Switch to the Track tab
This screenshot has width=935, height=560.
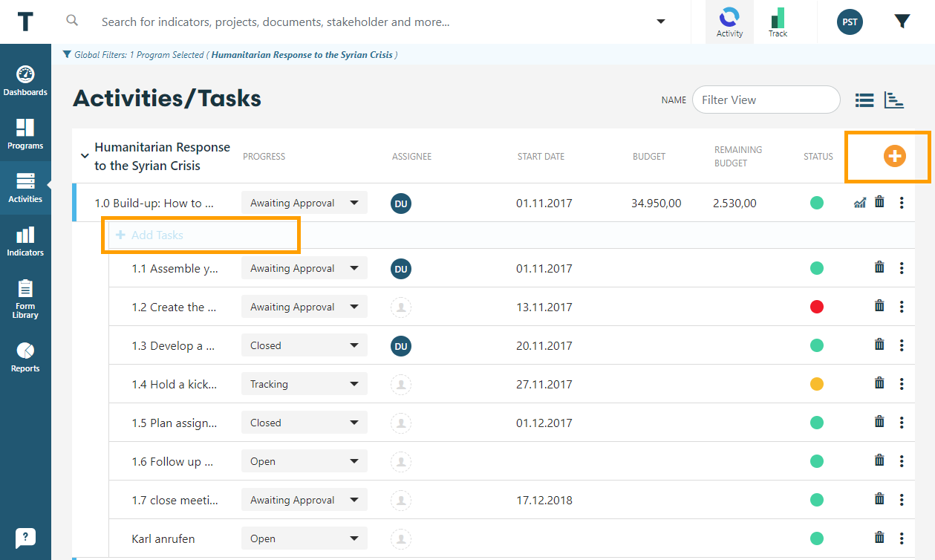(778, 22)
